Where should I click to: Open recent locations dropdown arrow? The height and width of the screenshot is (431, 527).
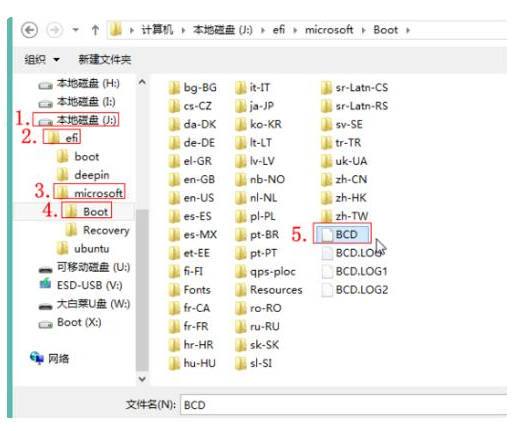coord(76,30)
